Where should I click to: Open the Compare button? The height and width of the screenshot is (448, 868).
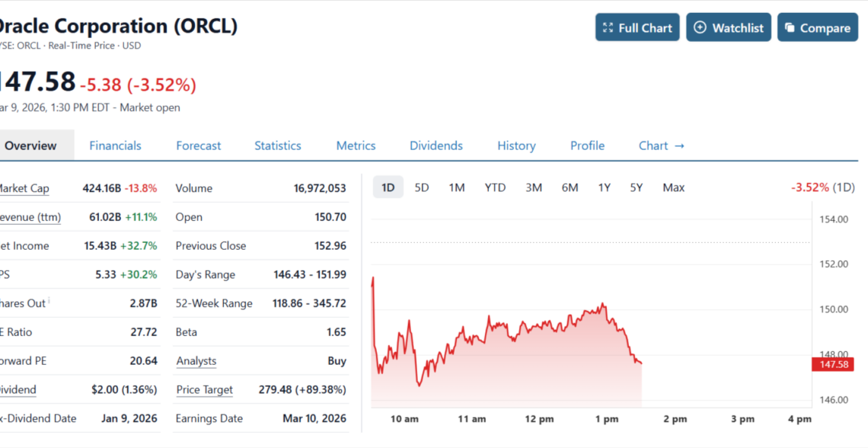[x=818, y=27]
